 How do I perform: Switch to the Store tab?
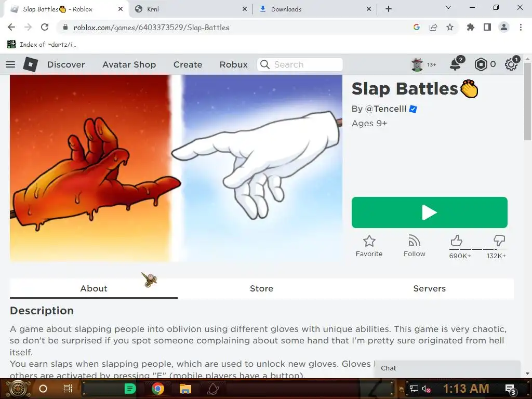[x=262, y=288]
